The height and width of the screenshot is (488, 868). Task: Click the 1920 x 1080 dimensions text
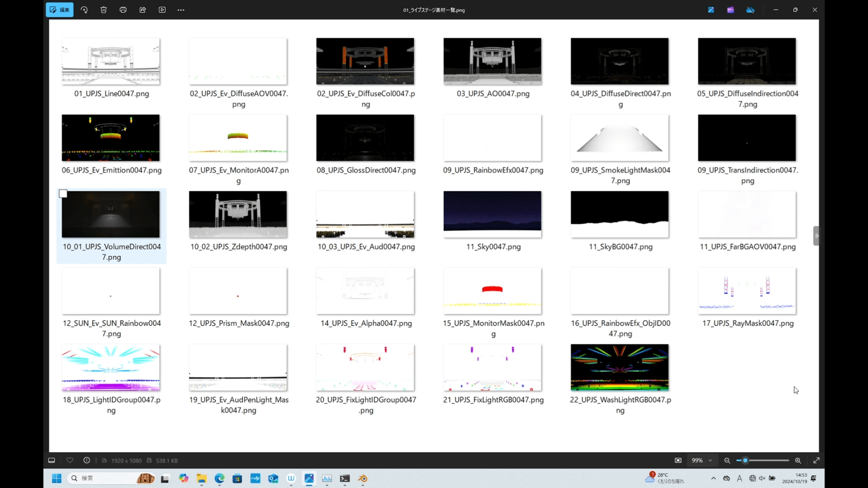(x=126, y=461)
